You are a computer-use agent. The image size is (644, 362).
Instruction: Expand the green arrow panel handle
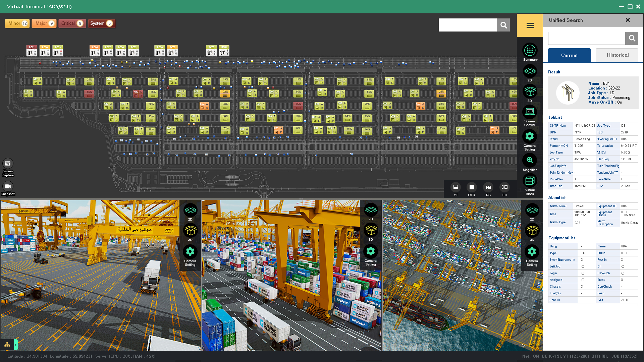(16, 345)
